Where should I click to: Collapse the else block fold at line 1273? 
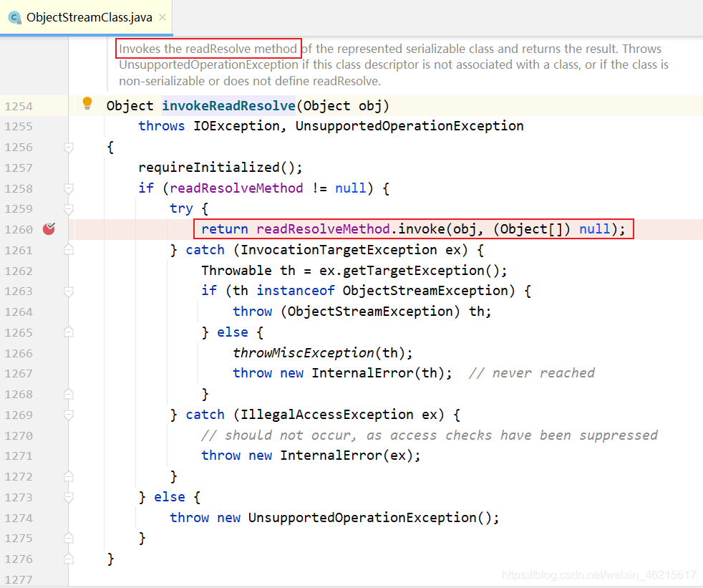[69, 497]
